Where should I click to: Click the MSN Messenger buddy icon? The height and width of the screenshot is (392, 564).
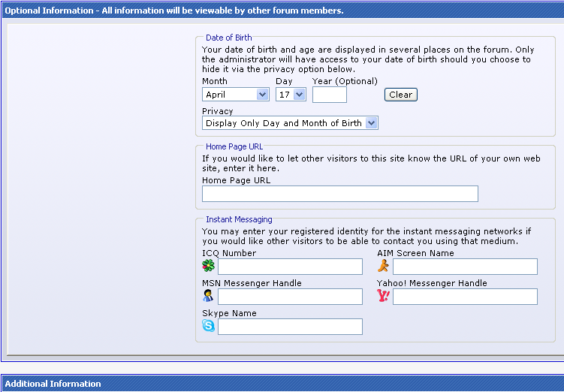click(x=209, y=296)
